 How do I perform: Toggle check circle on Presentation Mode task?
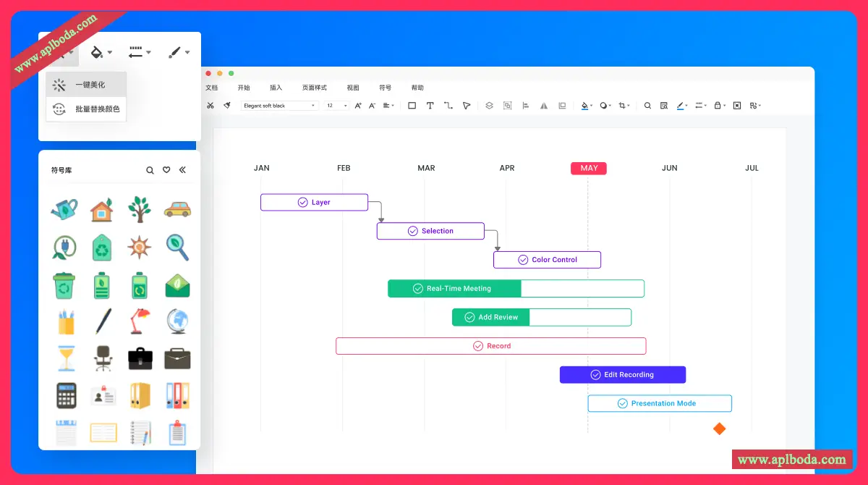pos(622,403)
